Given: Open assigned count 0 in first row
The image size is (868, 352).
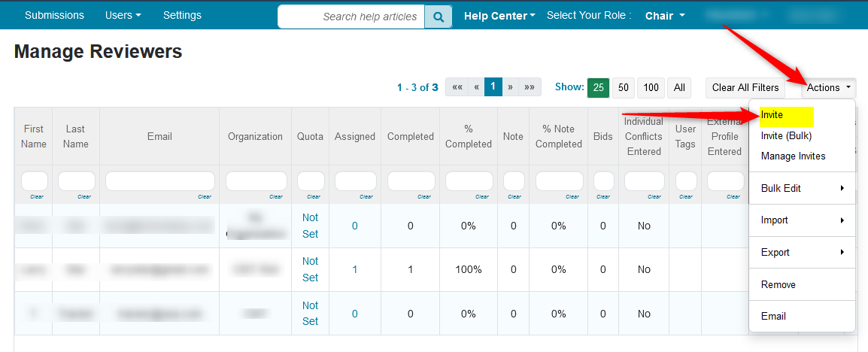Looking at the screenshot, I should pos(355,226).
